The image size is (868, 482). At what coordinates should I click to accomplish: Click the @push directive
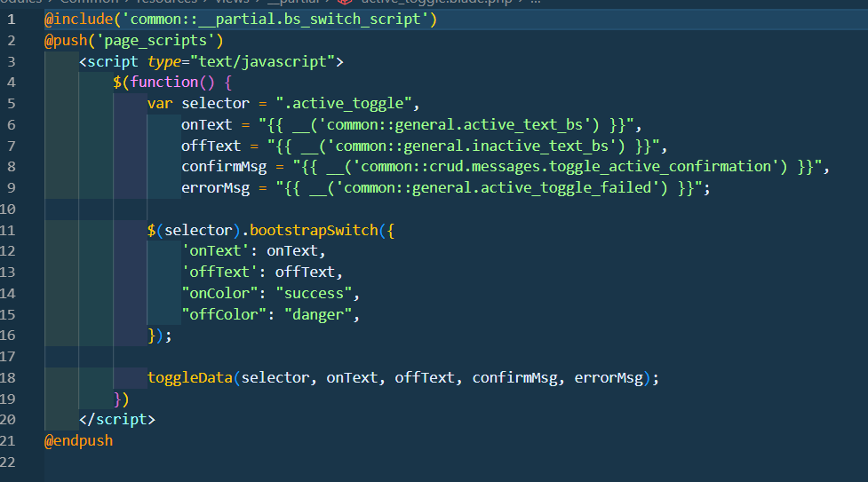[x=66, y=41]
